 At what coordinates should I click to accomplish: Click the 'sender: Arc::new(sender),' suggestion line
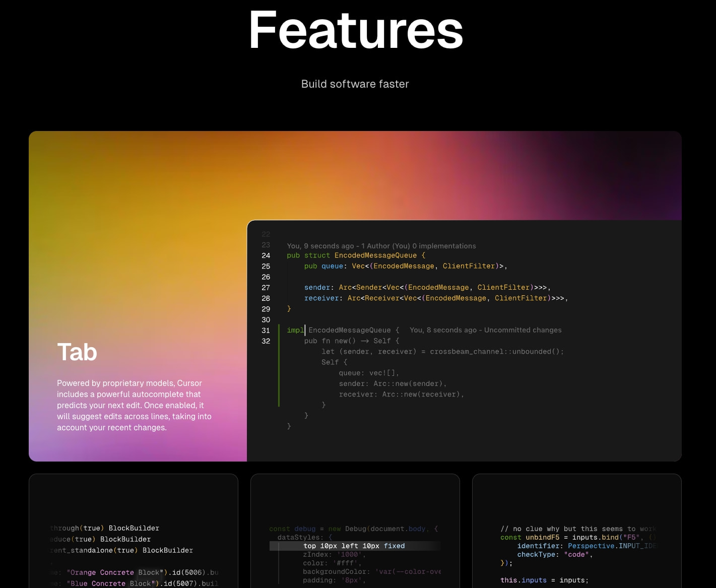393,384
